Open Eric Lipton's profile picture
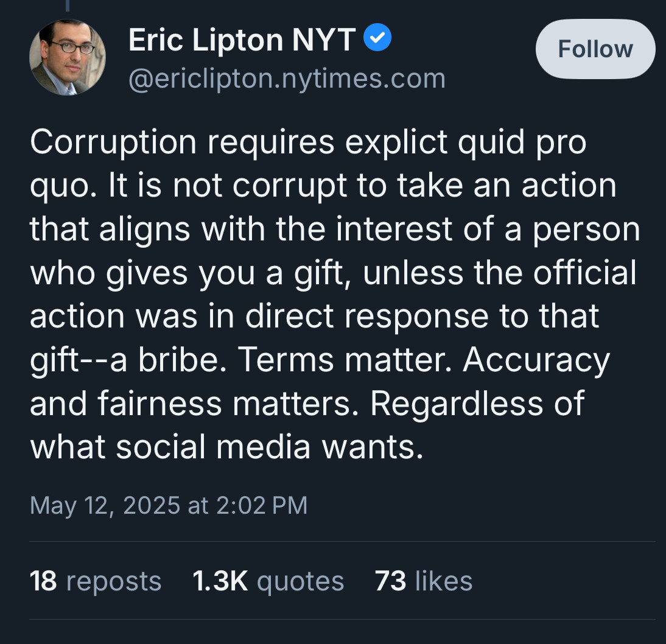The width and height of the screenshot is (666, 644). pyautogui.click(x=67, y=58)
